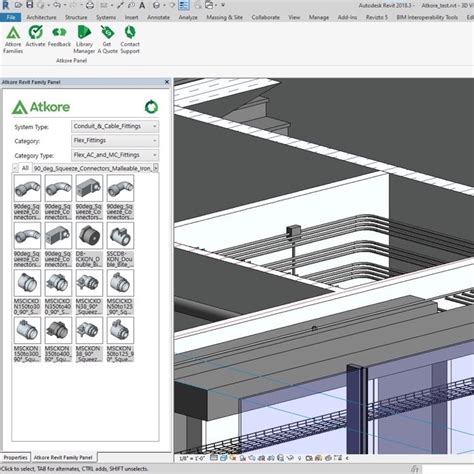
Task: Launch the Library Manager icon
Action: pos(84,40)
